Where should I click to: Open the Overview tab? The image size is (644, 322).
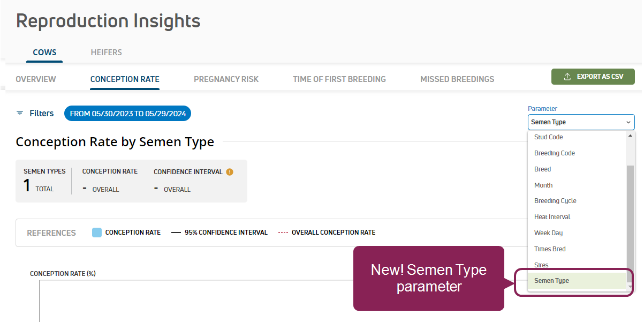point(36,79)
